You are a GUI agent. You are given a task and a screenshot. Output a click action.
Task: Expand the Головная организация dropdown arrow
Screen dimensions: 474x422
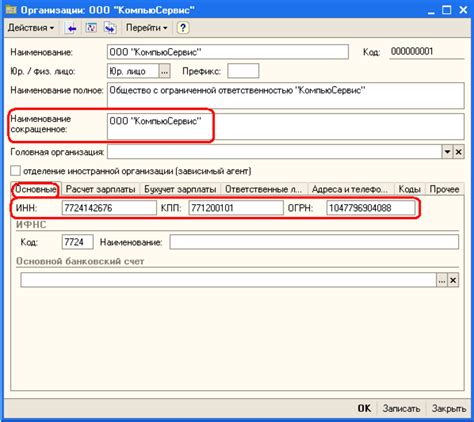[x=447, y=152]
